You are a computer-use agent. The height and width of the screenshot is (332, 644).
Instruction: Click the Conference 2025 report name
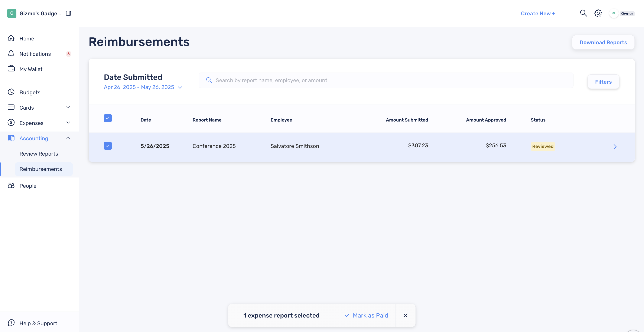(214, 146)
